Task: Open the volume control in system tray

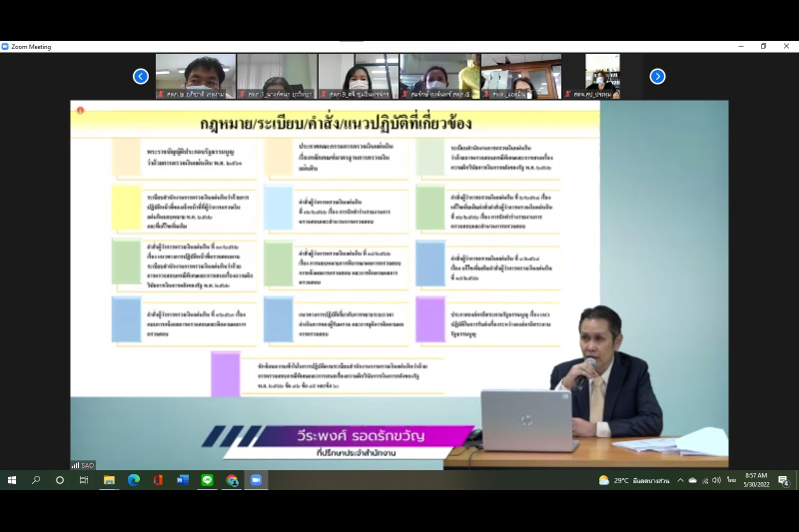Action: click(x=717, y=480)
